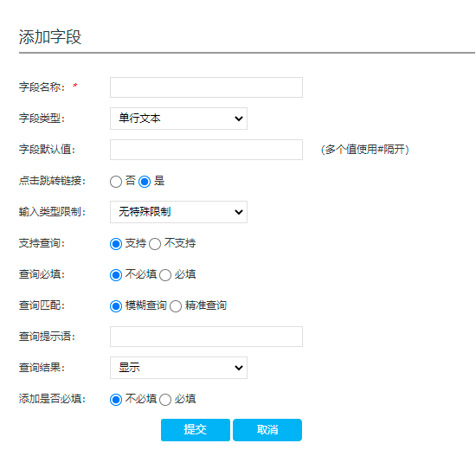This screenshot has width=476, height=456.
Task: Choose 支持 radio for 支持查询
Action: pyautogui.click(x=116, y=244)
